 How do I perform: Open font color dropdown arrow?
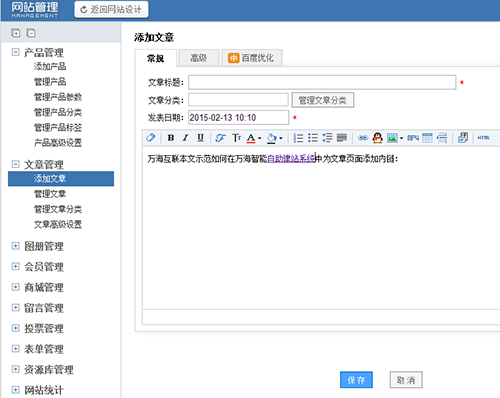259,138
